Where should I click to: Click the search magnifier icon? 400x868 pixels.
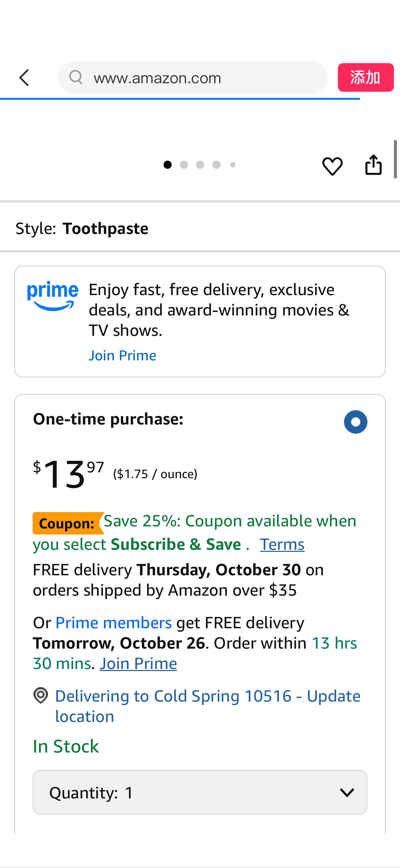pos(76,77)
